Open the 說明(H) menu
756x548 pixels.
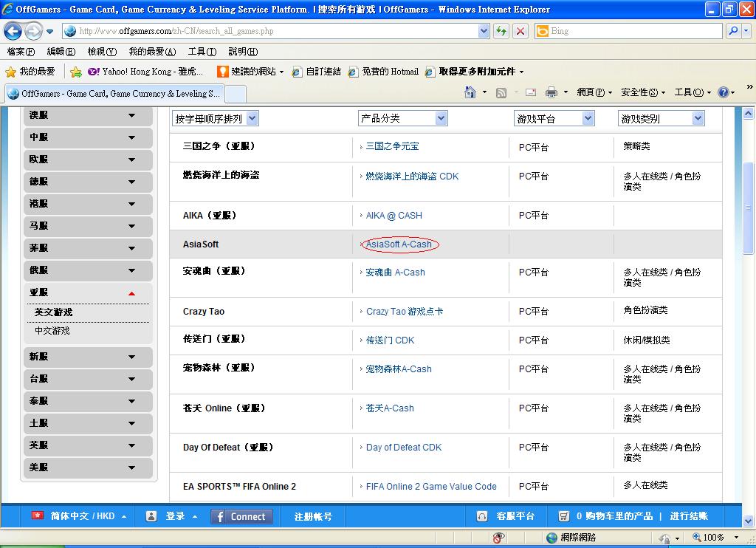click(x=243, y=52)
